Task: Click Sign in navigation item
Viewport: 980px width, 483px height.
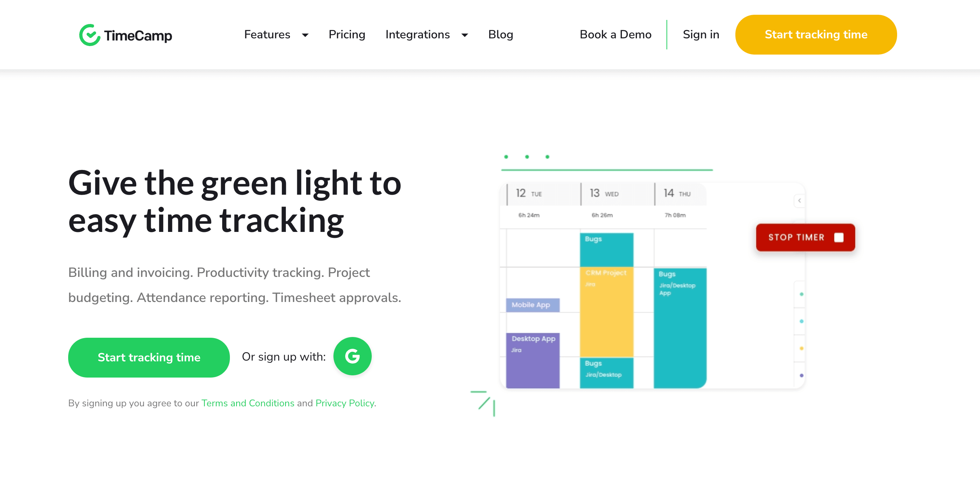Action: pos(701,35)
